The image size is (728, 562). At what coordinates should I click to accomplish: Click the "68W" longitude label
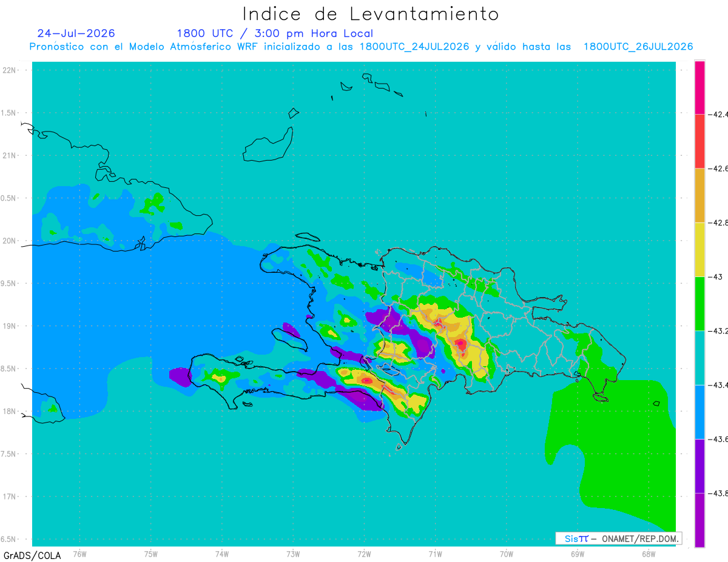648,554
